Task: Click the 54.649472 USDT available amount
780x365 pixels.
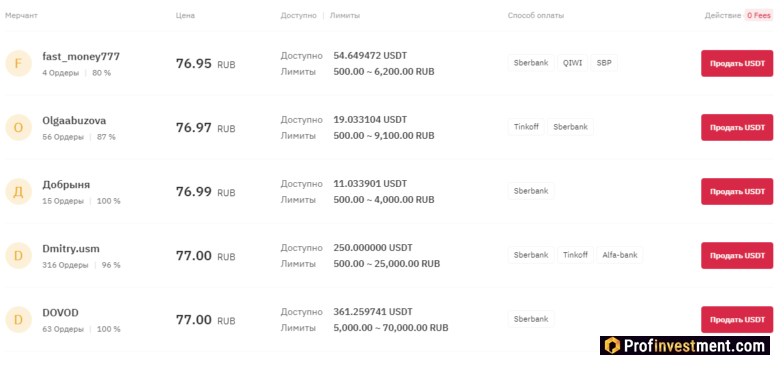Action: 370,56
